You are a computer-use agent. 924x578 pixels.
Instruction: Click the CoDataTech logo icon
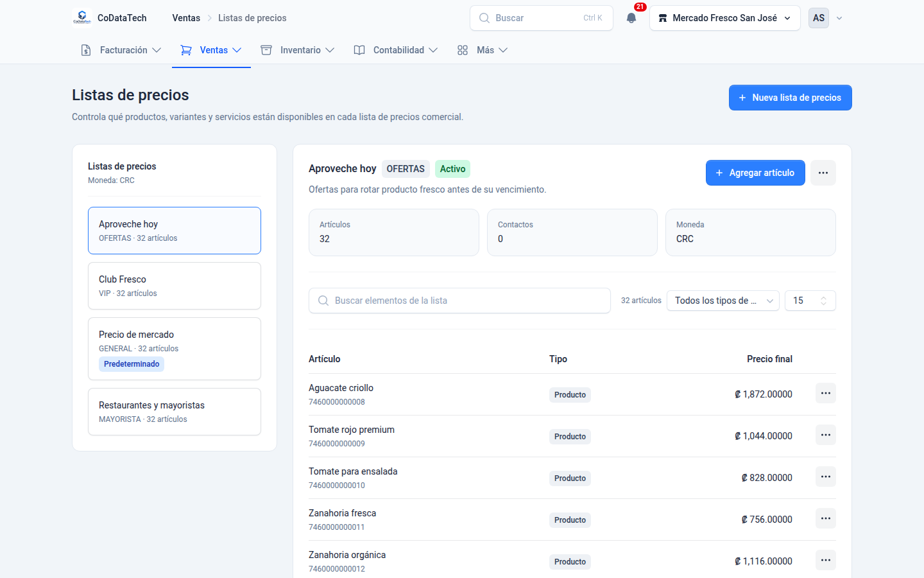tap(82, 18)
